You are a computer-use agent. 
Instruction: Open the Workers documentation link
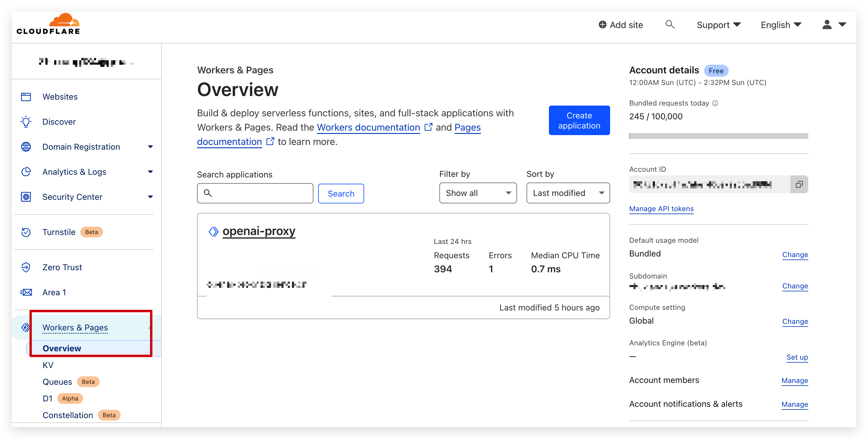[368, 128]
